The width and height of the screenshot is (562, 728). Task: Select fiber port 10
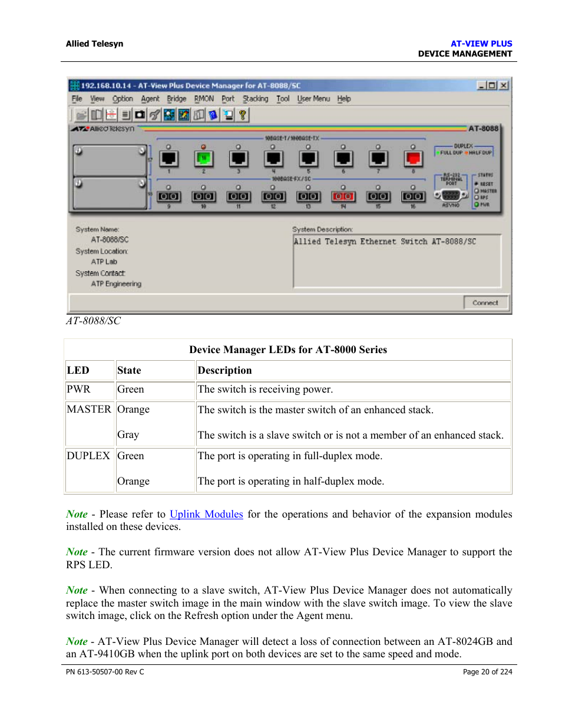coord(204,196)
